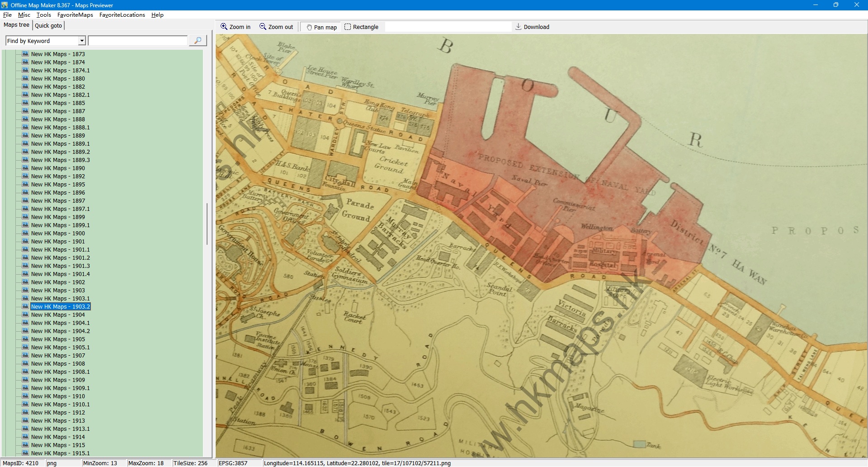This screenshot has height=467, width=868.
Task: Switch to the Quick goto tab
Action: pyautogui.click(x=48, y=26)
